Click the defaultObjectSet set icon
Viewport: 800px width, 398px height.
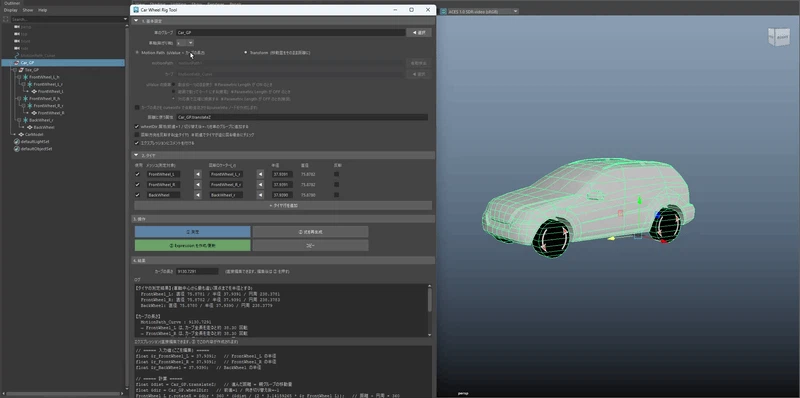point(16,149)
